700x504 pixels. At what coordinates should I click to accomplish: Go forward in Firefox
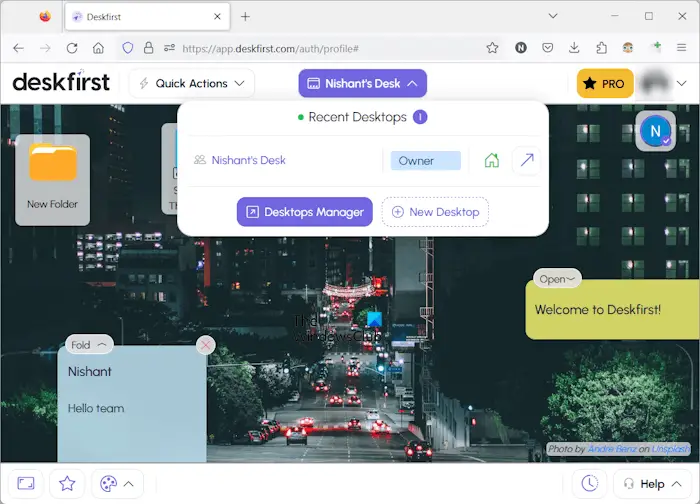click(x=45, y=48)
